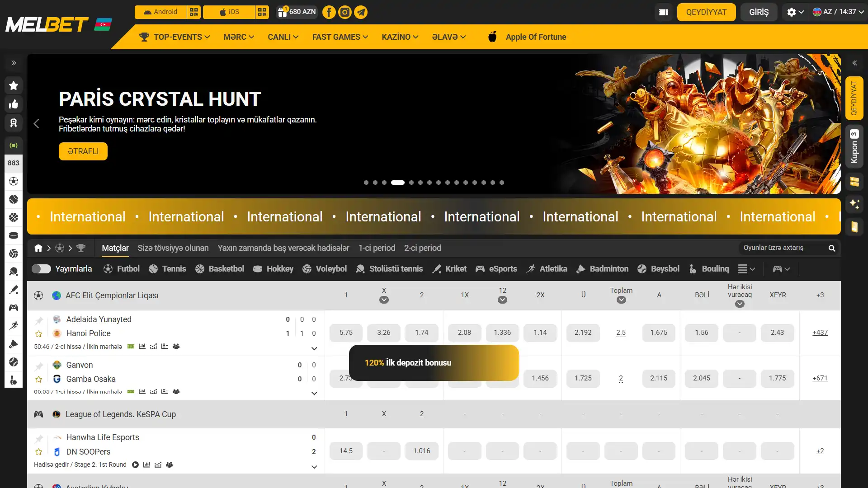Click the GİRİŞ login button
The image size is (868, 488).
[x=759, y=12]
